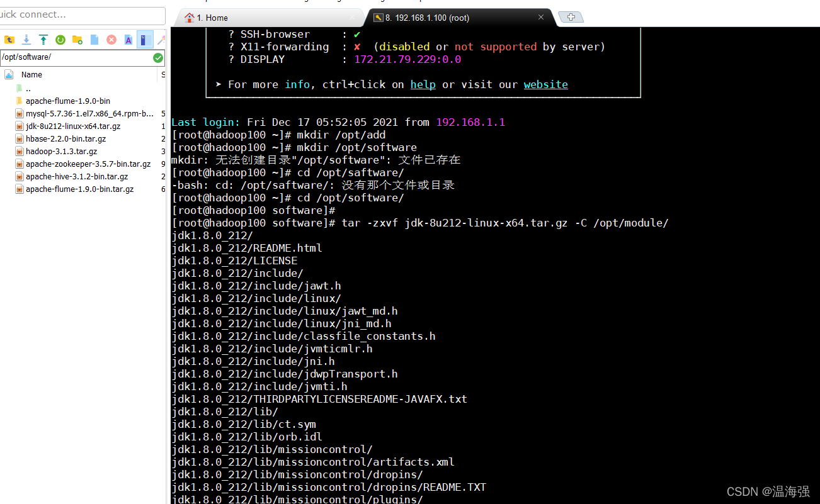Create a new empty file icon

(x=94, y=39)
